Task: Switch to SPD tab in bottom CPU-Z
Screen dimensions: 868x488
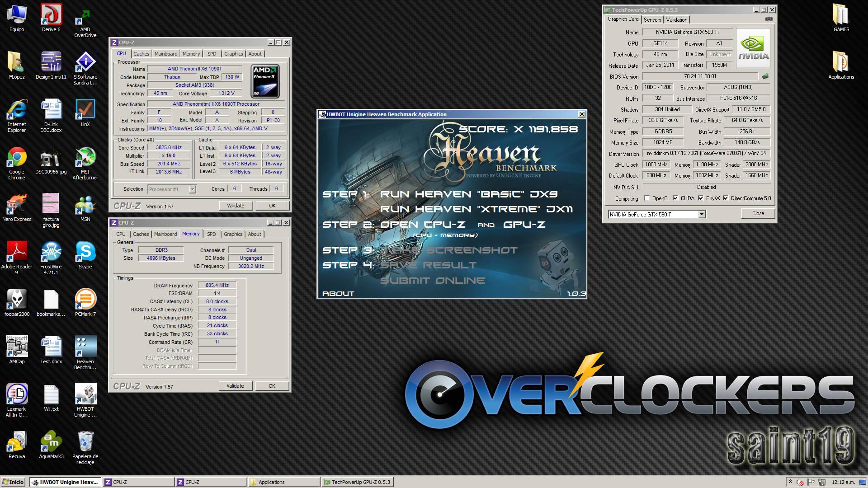Action: coord(211,234)
